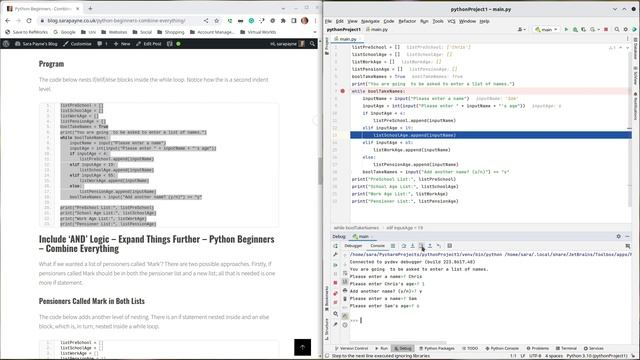Run the main configuration in PyCharm
640x360 pixels.
click(566, 29)
